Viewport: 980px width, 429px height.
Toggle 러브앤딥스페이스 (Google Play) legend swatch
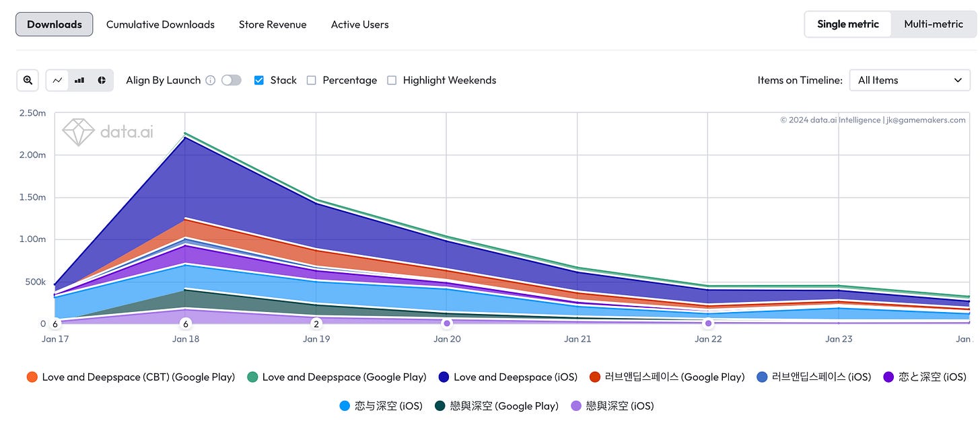594,377
